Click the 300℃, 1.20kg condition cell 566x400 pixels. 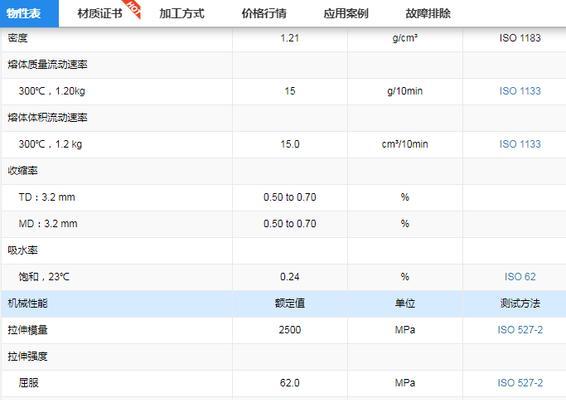tap(52, 91)
